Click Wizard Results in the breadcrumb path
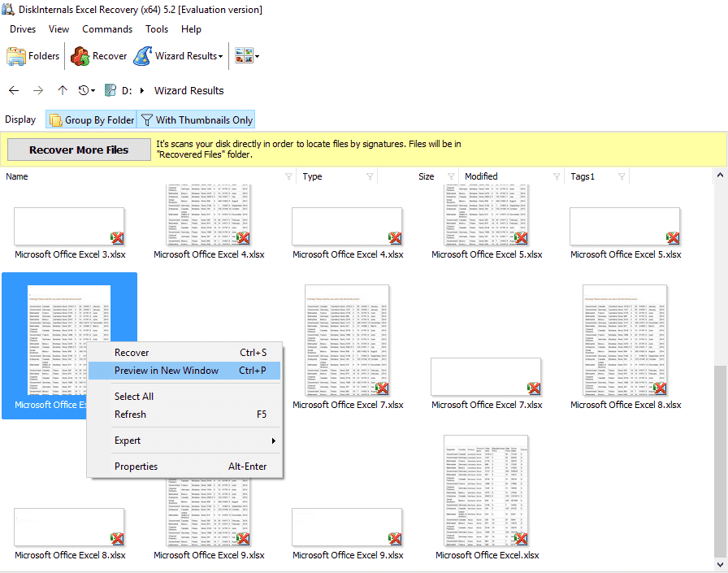This screenshot has height=573, width=728. pyautogui.click(x=188, y=90)
